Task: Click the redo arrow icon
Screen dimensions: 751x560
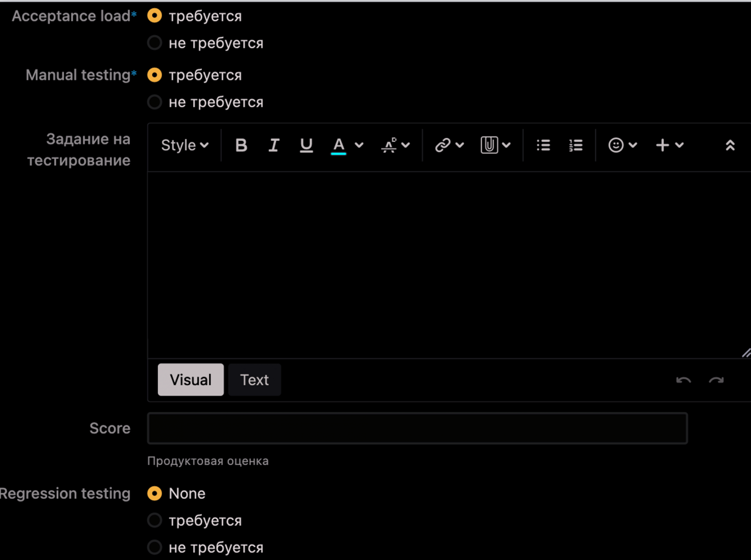Action: [x=716, y=380]
